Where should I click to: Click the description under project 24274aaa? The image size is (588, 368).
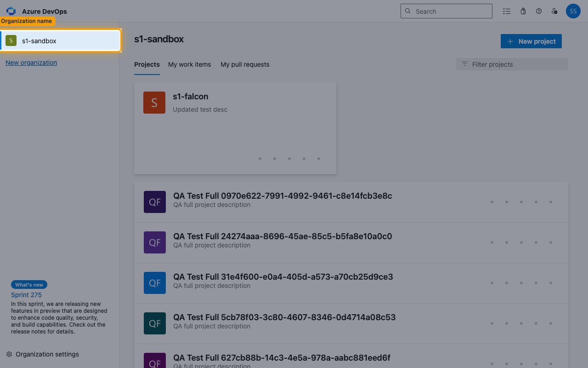(212, 245)
